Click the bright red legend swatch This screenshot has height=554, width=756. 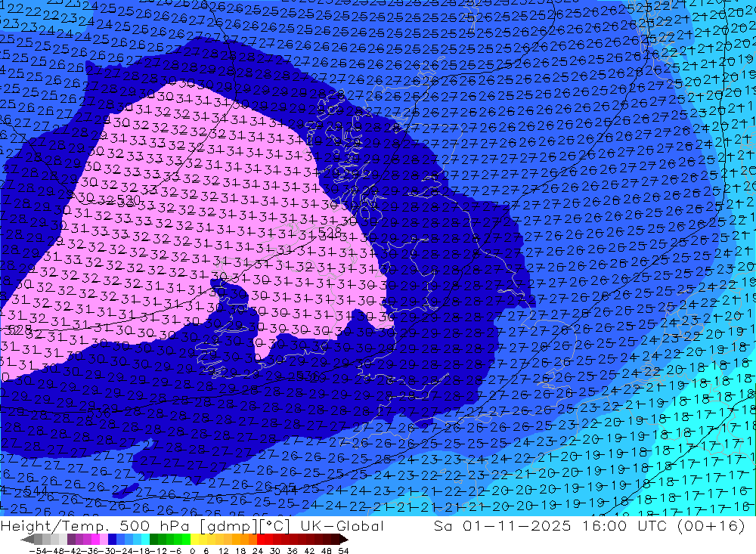(261, 540)
